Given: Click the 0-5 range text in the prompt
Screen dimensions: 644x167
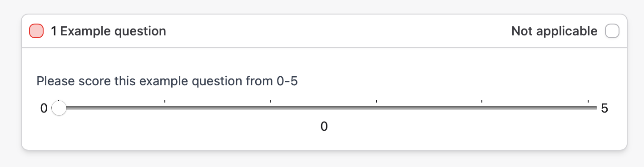Looking at the screenshot, I should click(x=287, y=81).
